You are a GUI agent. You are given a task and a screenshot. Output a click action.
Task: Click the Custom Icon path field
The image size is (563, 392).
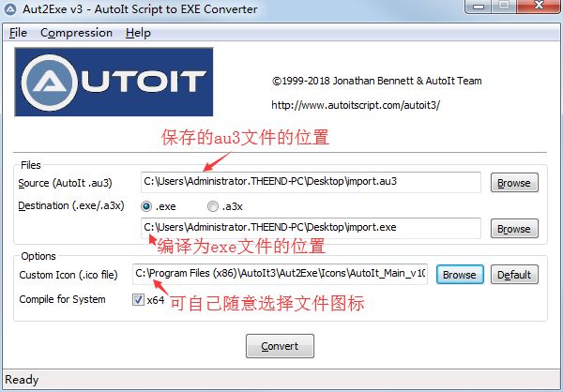280,274
